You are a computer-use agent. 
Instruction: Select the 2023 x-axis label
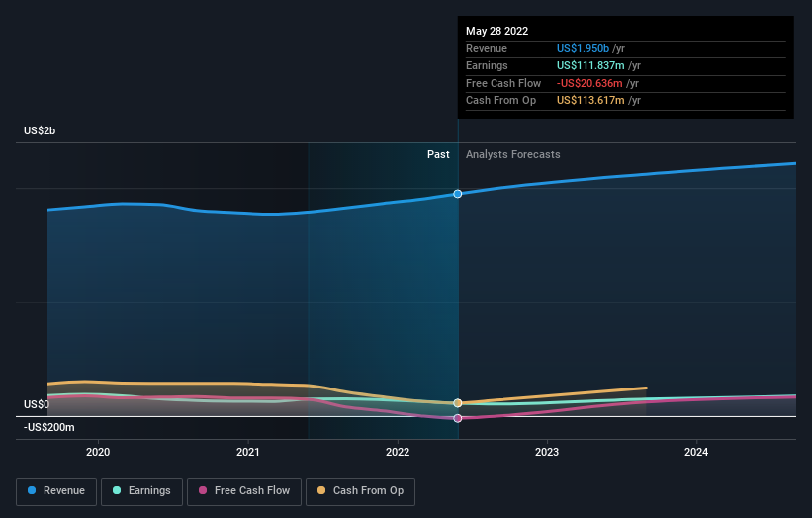click(547, 452)
